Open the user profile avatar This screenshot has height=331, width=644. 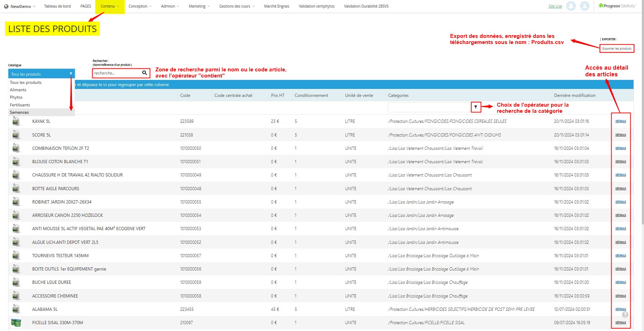(585, 6)
